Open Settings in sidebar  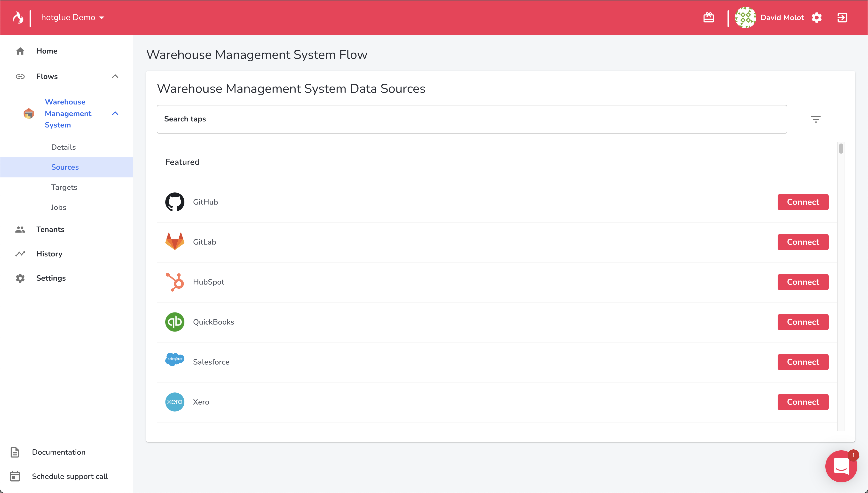(51, 278)
